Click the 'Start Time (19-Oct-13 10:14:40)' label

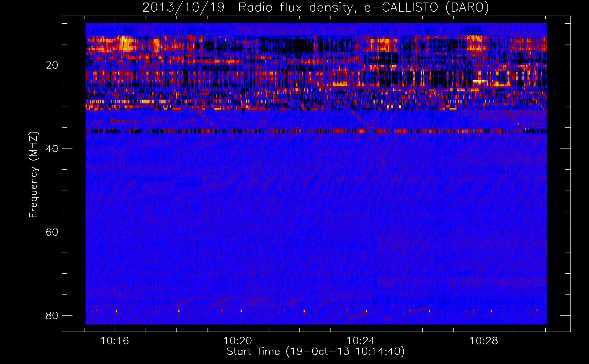(316, 352)
